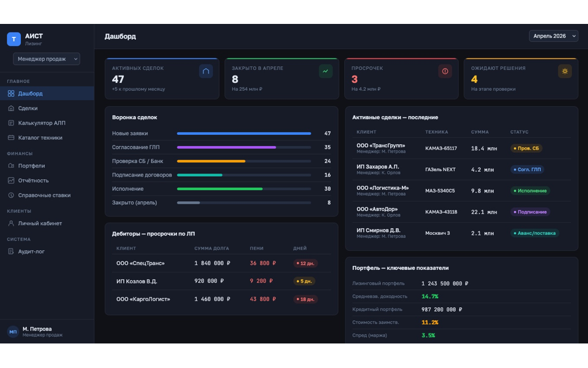Click the Подписание status badge
The width and height of the screenshot is (588, 368).
pos(530,212)
